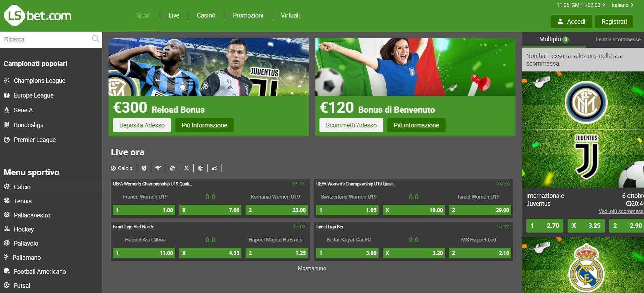Bet on Hapoel Migdal HaEmek at 1.25

(x=277, y=253)
